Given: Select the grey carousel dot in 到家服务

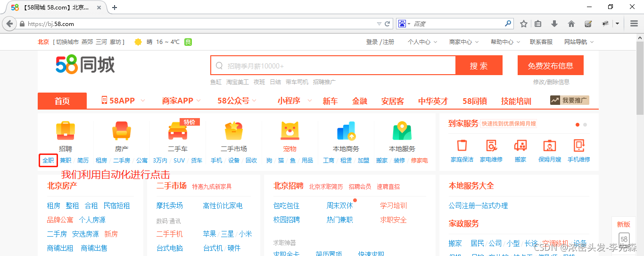Looking at the screenshot, I should [x=585, y=125].
